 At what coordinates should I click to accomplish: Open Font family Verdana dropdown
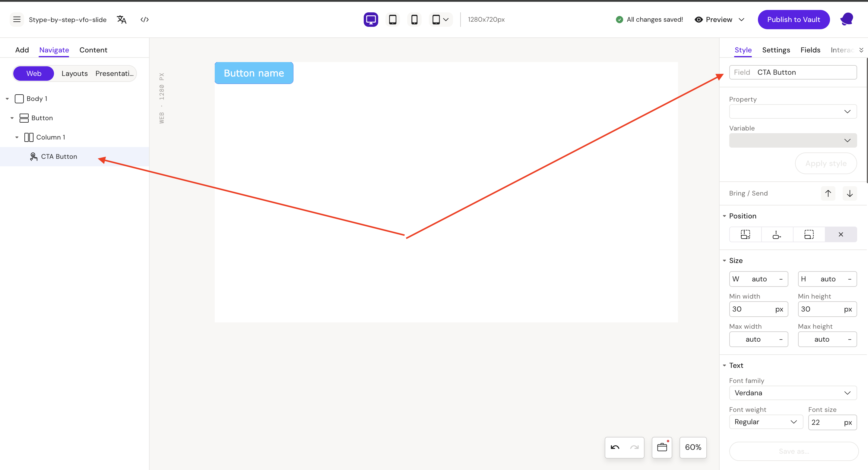(793, 393)
